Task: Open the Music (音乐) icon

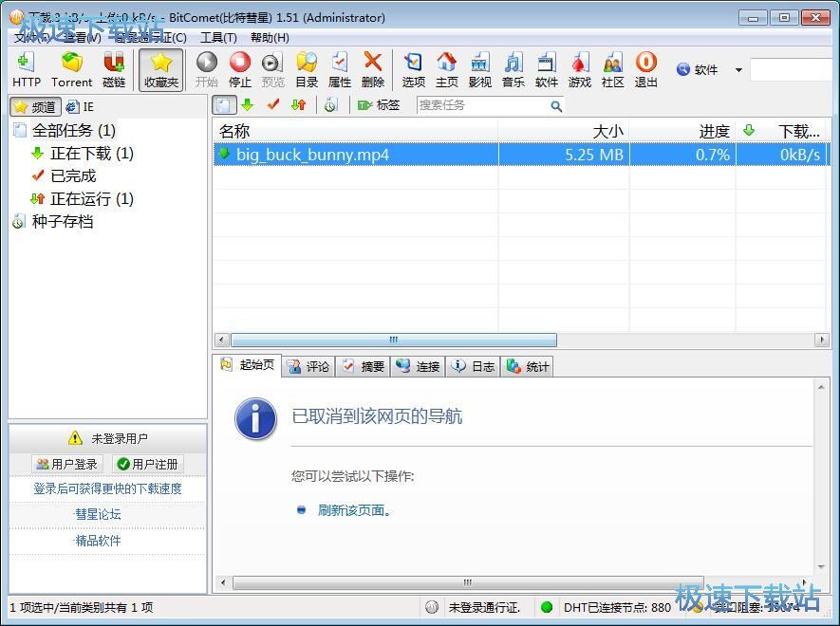Action: pos(513,69)
